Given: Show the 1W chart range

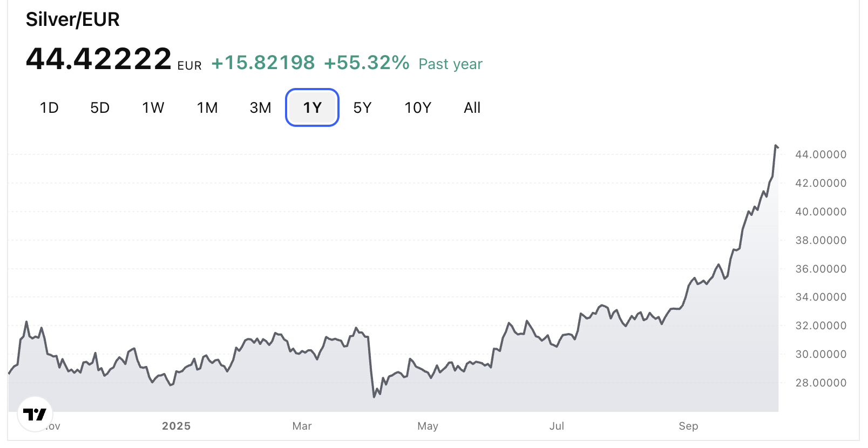Looking at the screenshot, I should 153,108.
